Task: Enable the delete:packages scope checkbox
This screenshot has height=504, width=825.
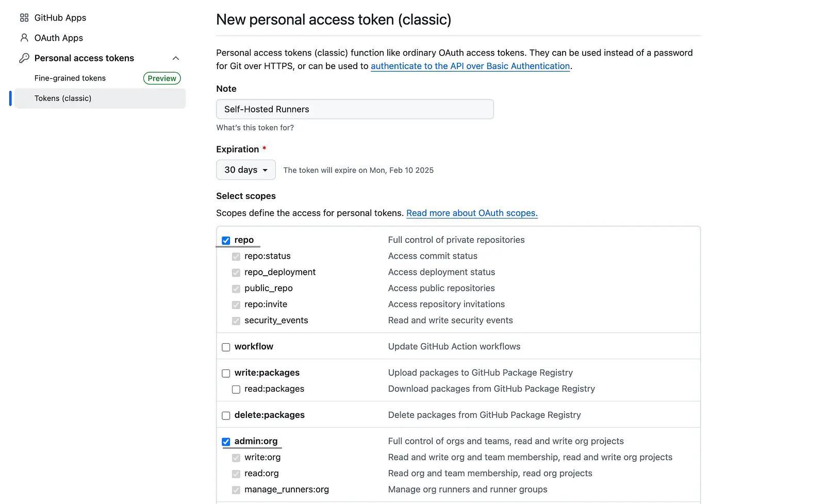Action: pyautogui.click(x=226, y=416)
